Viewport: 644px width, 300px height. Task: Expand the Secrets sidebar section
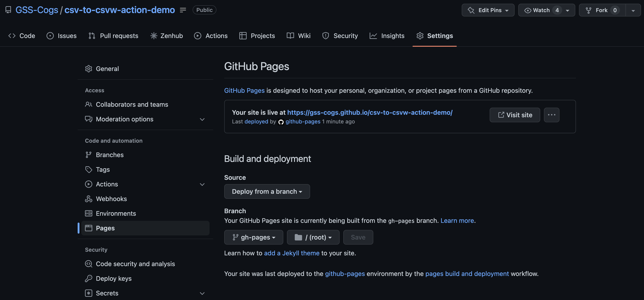click(202, 293)
